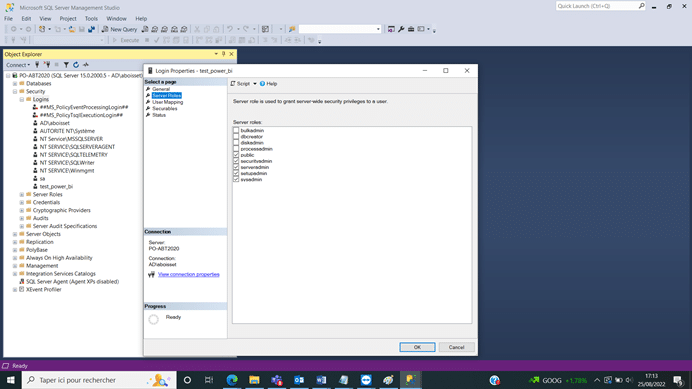Click the first query-type icon after New Query

145,29
